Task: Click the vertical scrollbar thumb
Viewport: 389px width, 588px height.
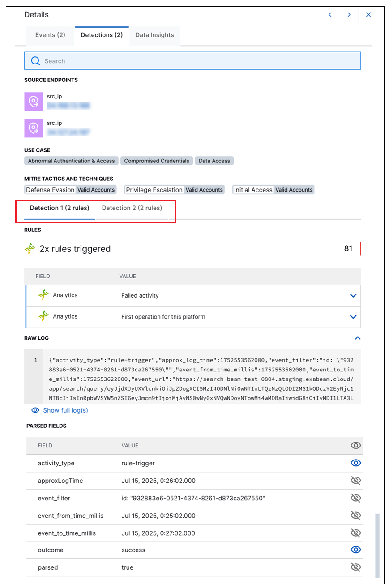Action: point(377,545)
